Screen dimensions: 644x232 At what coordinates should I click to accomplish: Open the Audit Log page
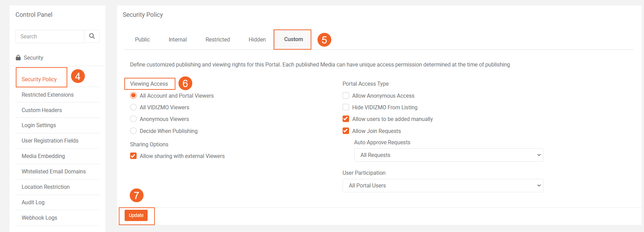pos(33,202)
